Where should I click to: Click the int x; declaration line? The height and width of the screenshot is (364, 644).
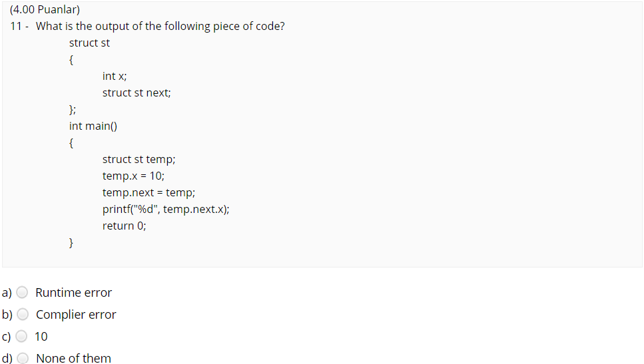click(115, 77)
